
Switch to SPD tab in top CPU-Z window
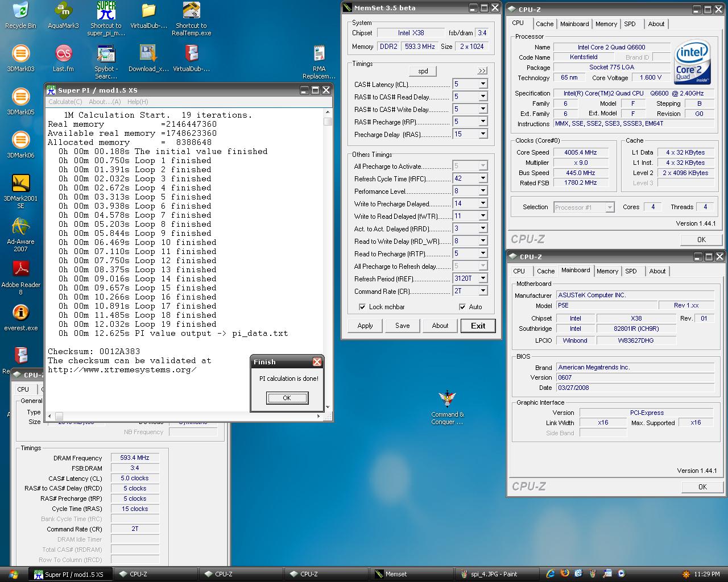[630, 24]
